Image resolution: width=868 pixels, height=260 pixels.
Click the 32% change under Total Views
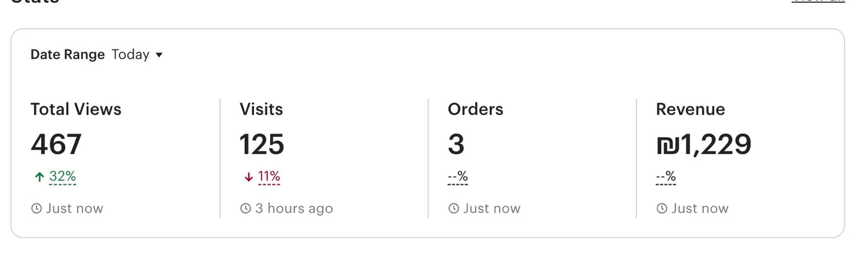pyautogui.click(x=62, y=176)
